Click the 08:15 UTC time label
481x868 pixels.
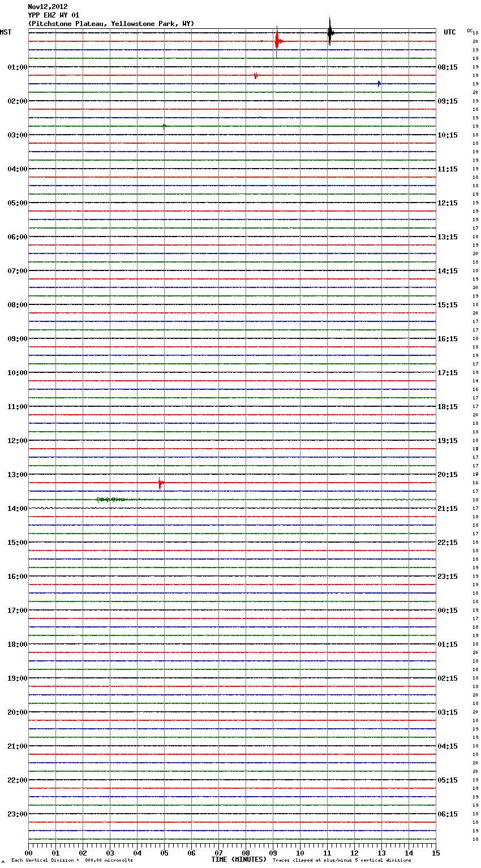click(x=448, y=67)
